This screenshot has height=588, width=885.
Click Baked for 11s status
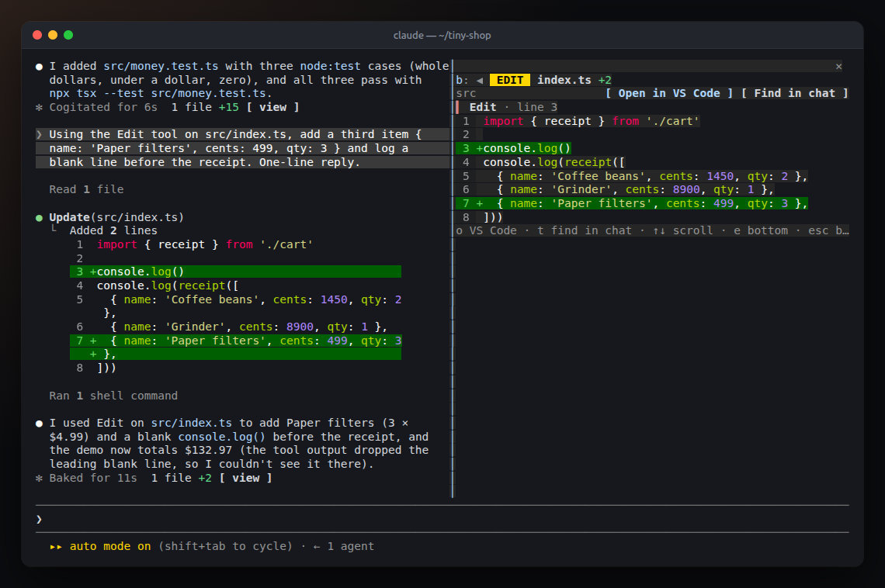point(93,478)
